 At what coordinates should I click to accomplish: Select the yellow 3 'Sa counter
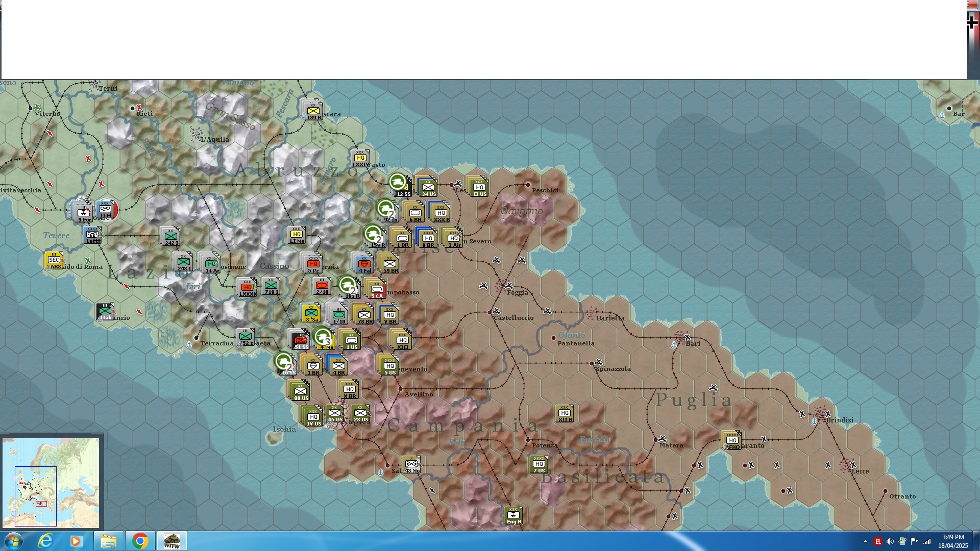coord(311,313)
